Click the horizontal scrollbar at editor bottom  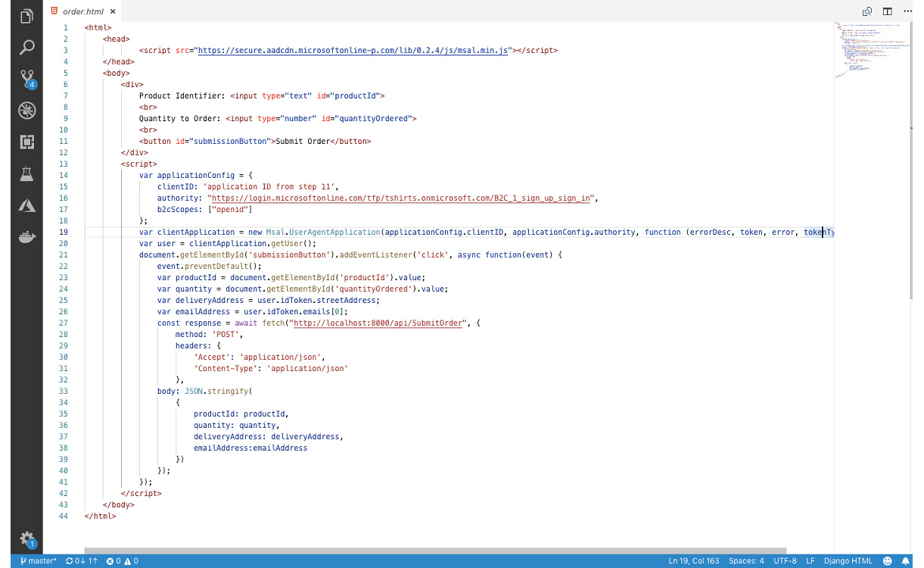click(x=435, y=551)
